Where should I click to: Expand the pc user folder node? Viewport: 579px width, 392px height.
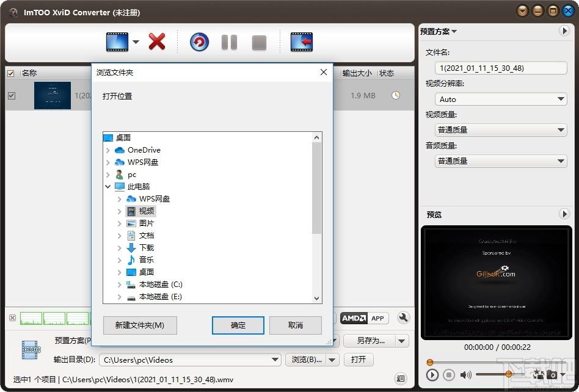pyautogui.click(x=108, y=175)
